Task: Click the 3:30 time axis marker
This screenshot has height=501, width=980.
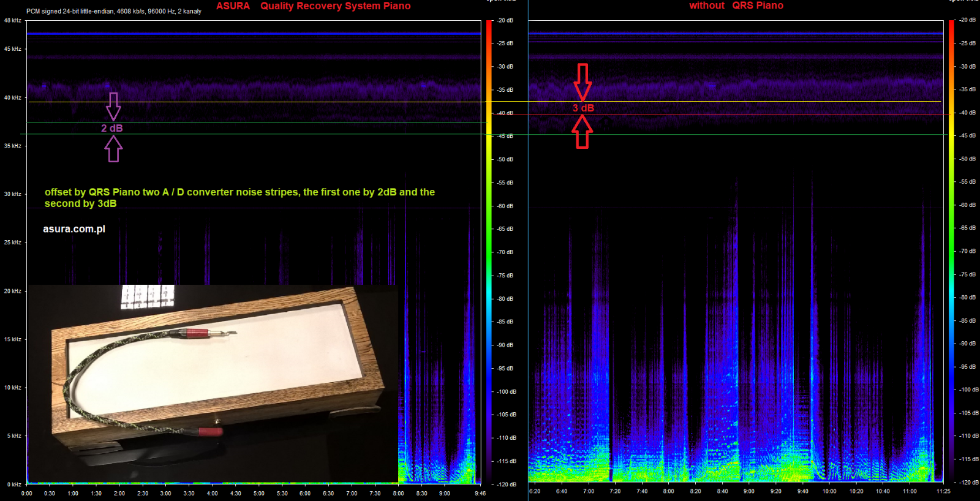Action: click(x=189, y=493)
